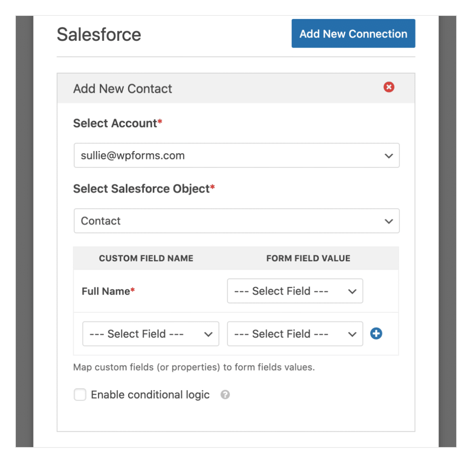Delete the Add New Contact connection
Viewport: 476px width, 459px height.
(388, 87)
